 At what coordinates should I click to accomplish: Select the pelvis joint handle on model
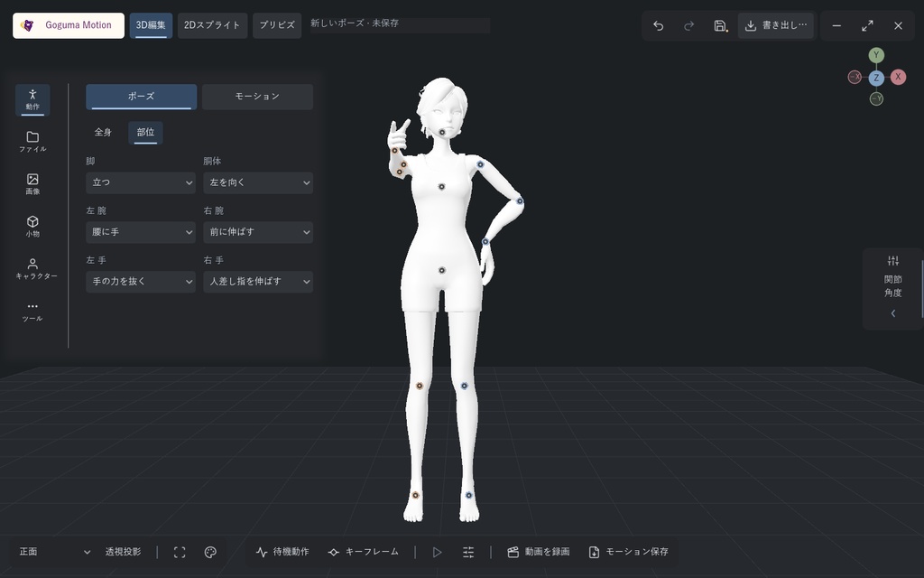pos(441,270)
